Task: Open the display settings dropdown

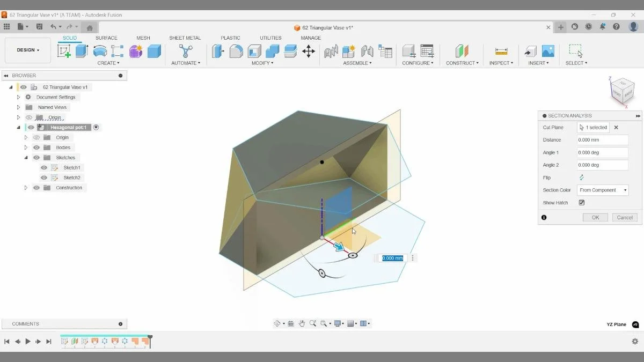Action: 337,323
